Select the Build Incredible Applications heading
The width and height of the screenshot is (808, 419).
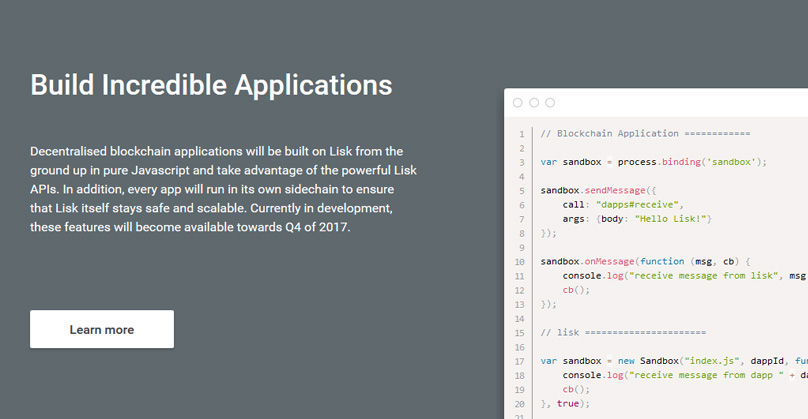click(211, 85)
